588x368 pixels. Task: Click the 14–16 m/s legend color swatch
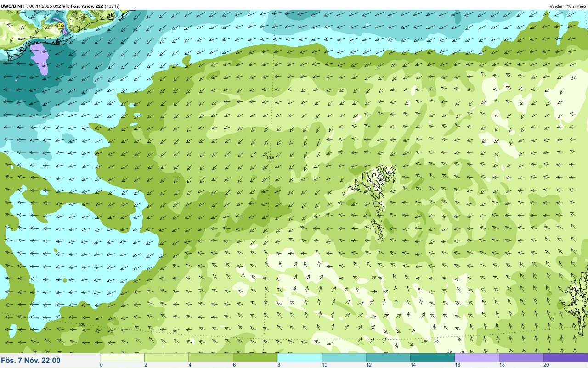pos(432,357)
